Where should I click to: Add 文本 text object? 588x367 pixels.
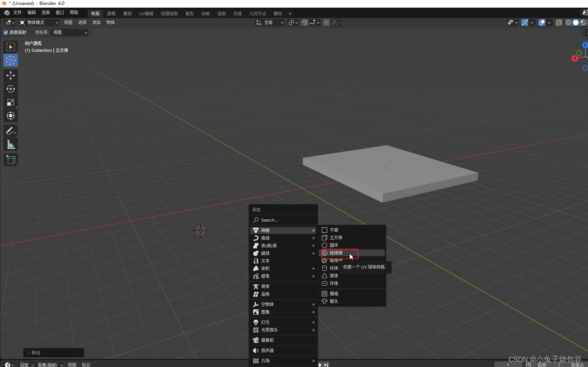click(x=283, y=261)
